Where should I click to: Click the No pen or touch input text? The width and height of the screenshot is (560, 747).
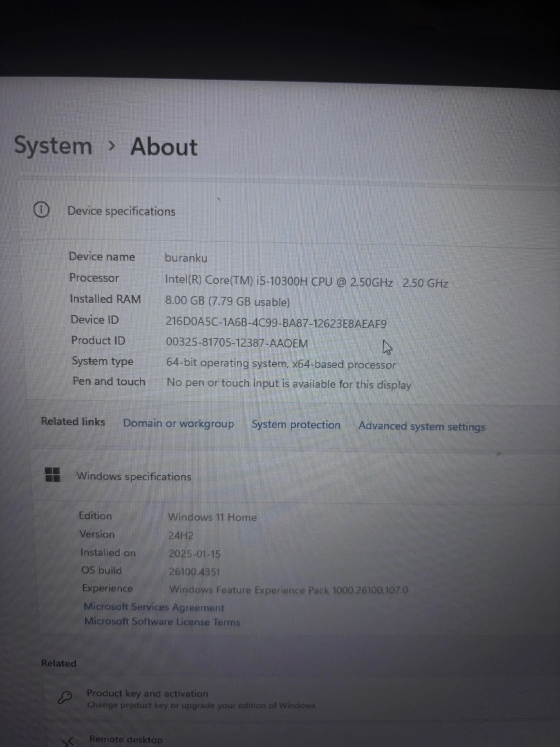tap(289, 384)
